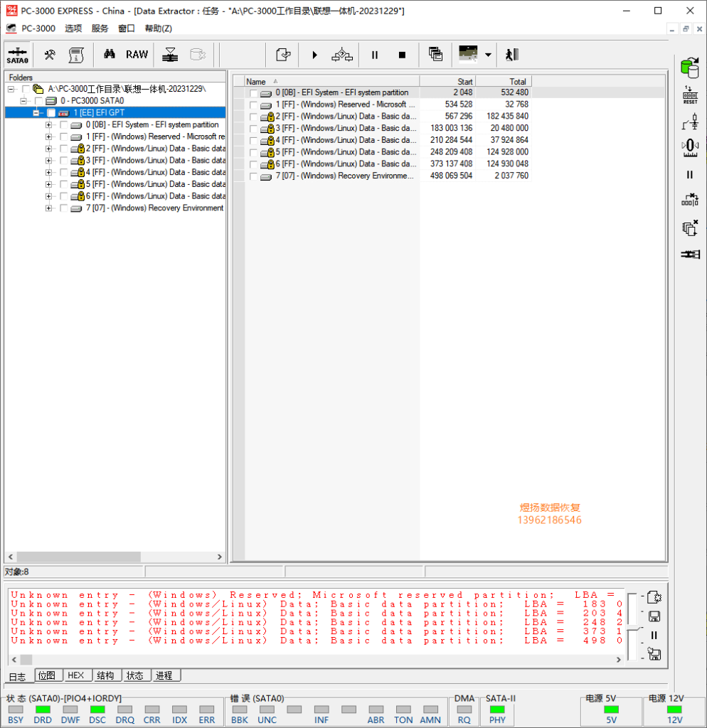
Task: Collapse the 1 [EE] EFI GPT node
Action: [x=36, y=113]
